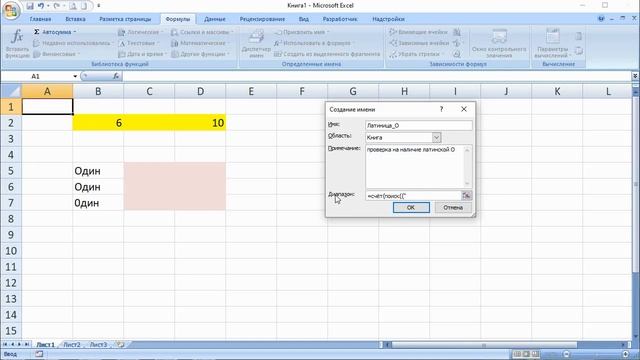Screen dimensions: 640x360
Task: Click the dialog help question mark
Action: [441, 109]
